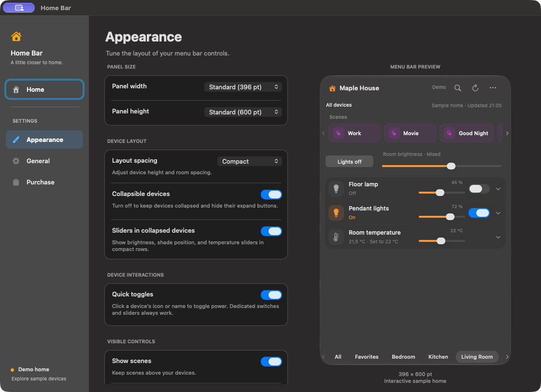The height and width of the screenshot is (392, 541).
Task: Expand the Pendant lights device row chevron
Action: (498, 213)
